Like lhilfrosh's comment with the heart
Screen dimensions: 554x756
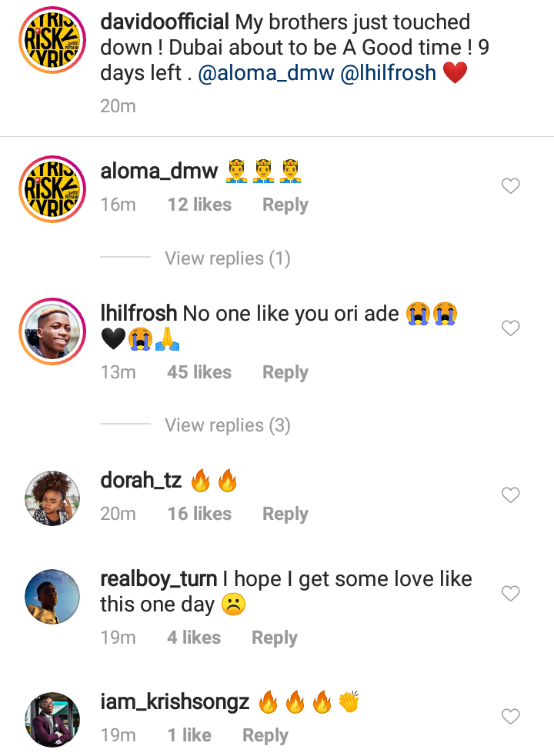click(x=511, y=328)
